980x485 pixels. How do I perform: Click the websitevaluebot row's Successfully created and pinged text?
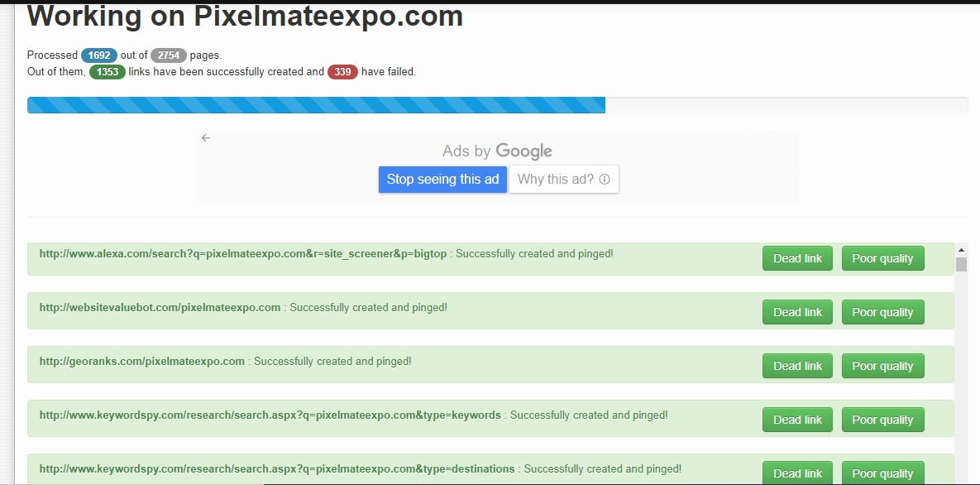pos(369,308)
